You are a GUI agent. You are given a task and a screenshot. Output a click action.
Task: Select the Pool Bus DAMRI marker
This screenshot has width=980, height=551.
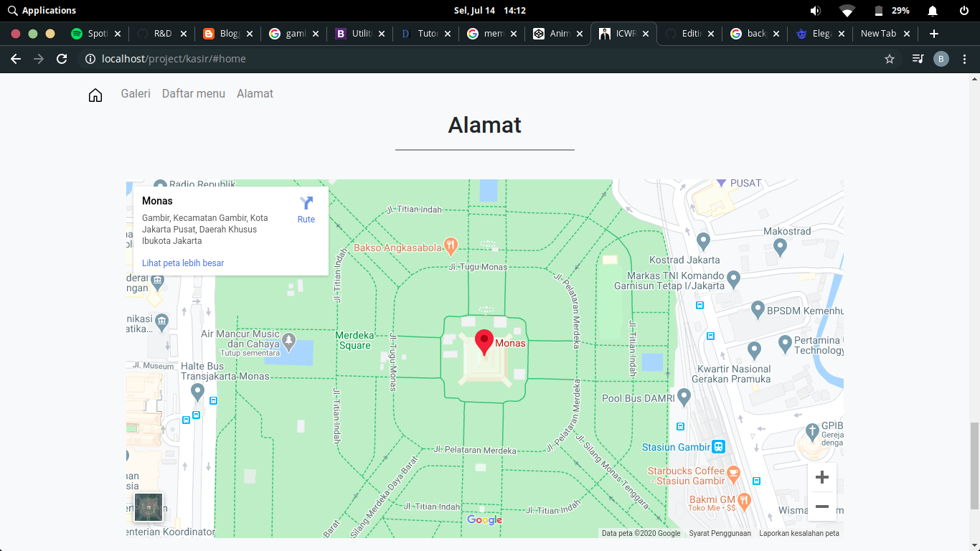click(x=684, y=397)
